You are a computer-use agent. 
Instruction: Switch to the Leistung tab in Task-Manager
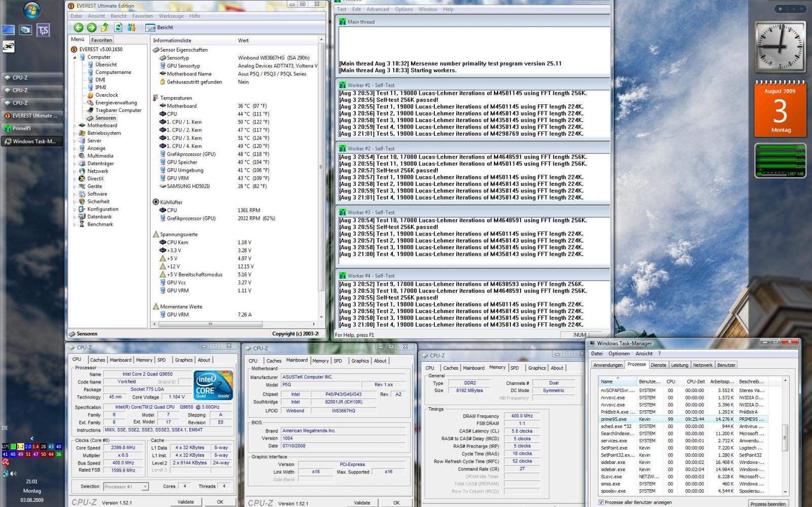point(679,365)
